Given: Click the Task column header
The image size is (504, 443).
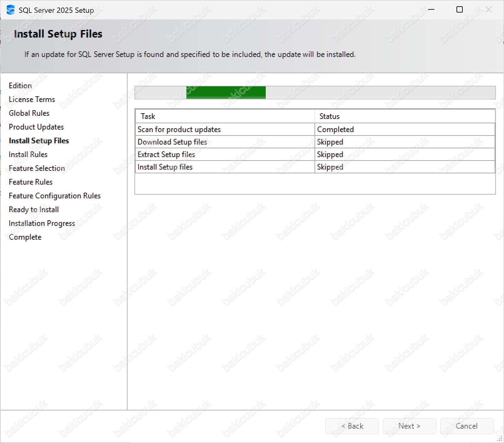Looking at the screenshot, I should click(x=148, y=116).
